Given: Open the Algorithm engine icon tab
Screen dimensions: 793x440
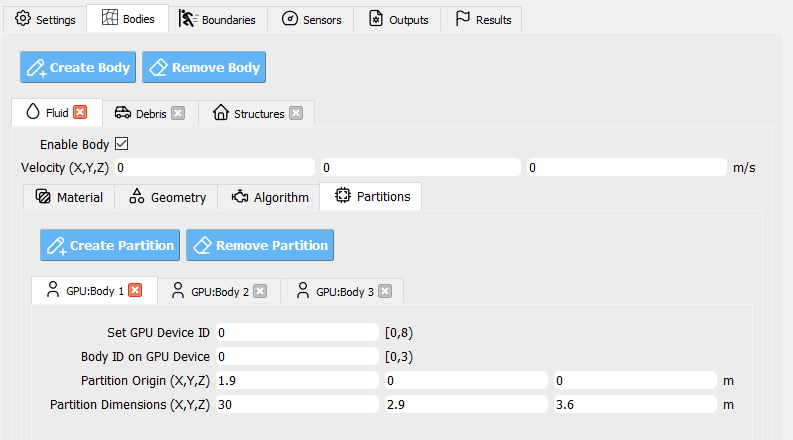Looking at the screenshot, I should coord(240,196).
